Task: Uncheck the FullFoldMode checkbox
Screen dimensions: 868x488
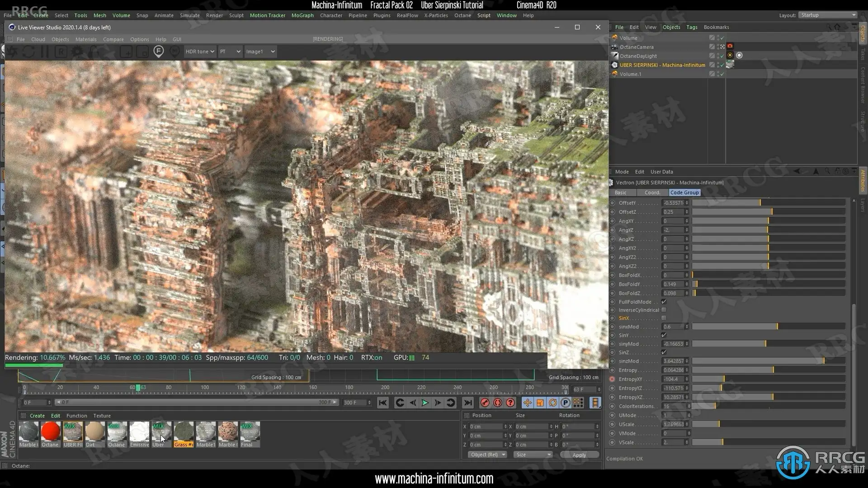Action: point(664,302)
